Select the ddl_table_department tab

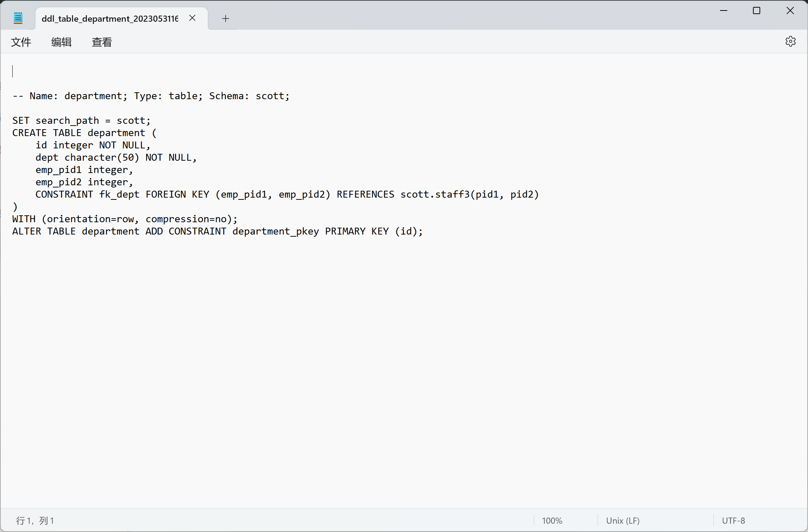tap(110, 18)
